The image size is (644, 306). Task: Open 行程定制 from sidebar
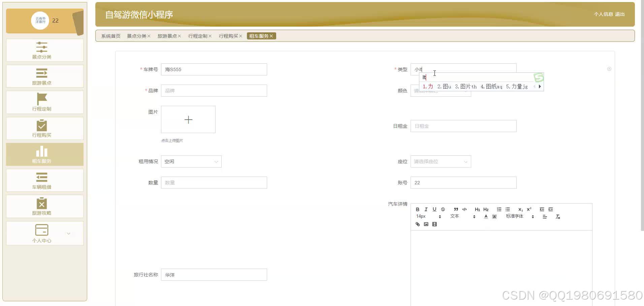[45, 102]
